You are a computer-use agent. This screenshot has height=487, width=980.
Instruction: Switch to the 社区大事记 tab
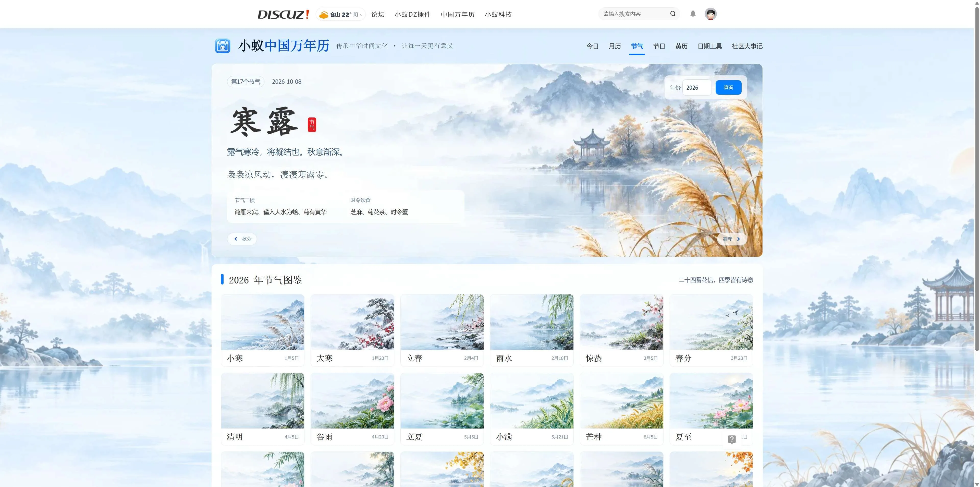click(x=747, y=46)
